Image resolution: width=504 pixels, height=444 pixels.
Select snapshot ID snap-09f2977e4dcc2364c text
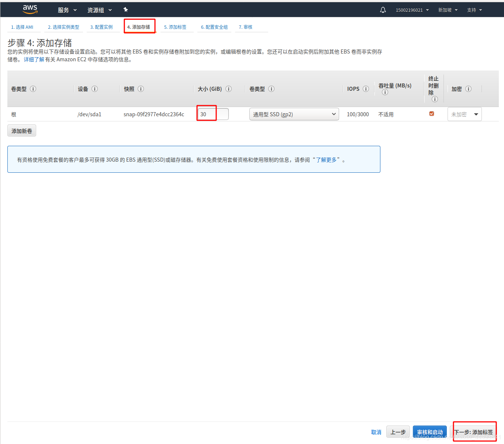tap(154, 114)
